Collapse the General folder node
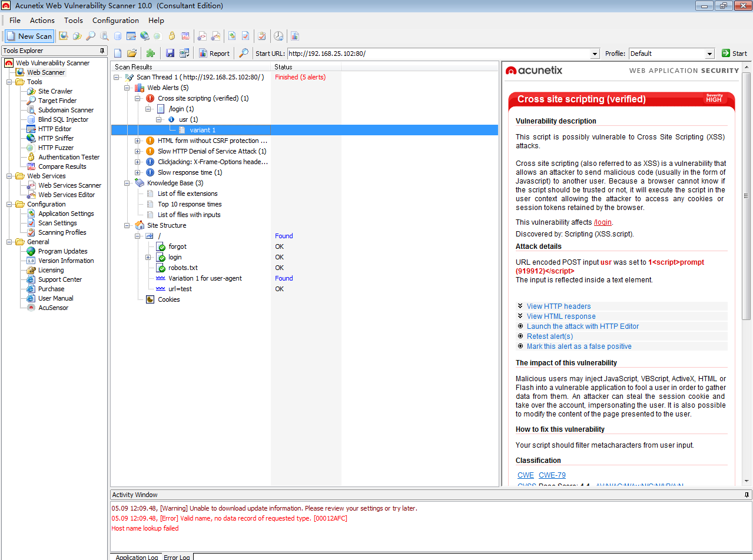 [x=9, y=242]
